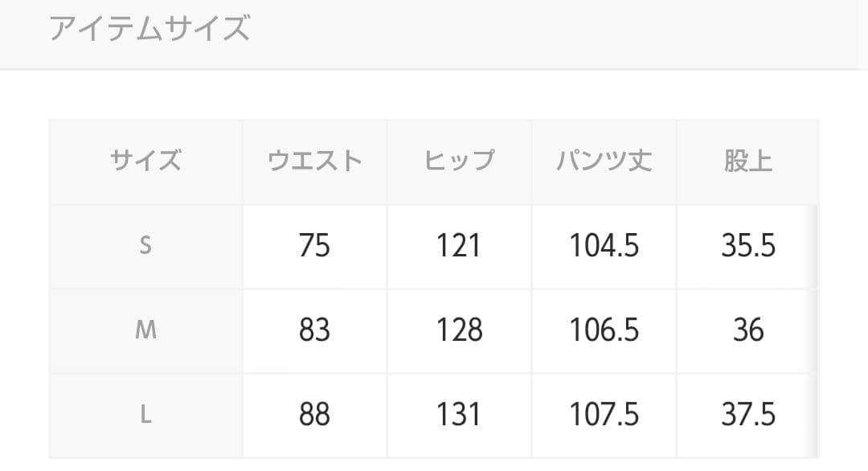This screenshot has width=868, height=471.
Task: Click the L size row label
Action: pos(145,414)
